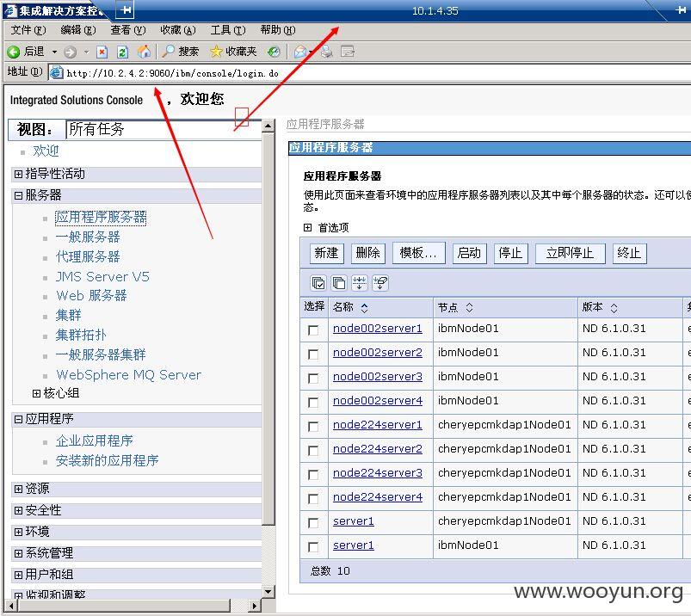Check the box for node224server2
The image size is (691, 616).
[313, 451]
